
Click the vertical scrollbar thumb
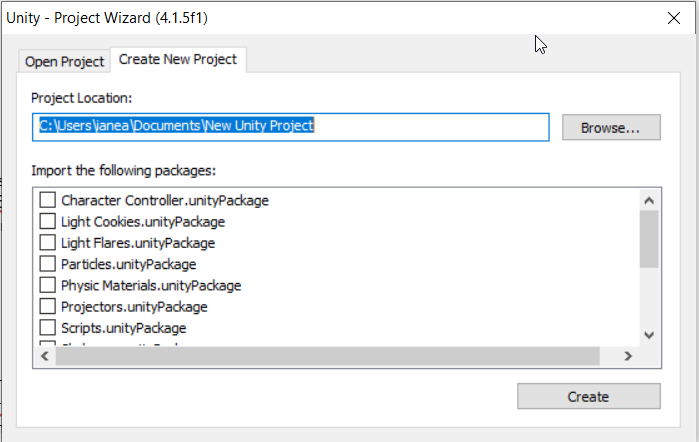(x=649, y=239)
